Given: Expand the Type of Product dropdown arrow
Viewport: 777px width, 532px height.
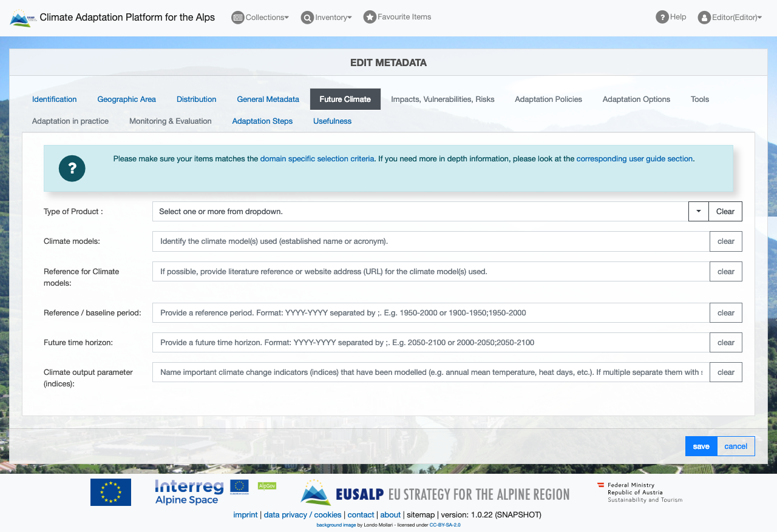Looking at the screenshot, I should (698, 212).
